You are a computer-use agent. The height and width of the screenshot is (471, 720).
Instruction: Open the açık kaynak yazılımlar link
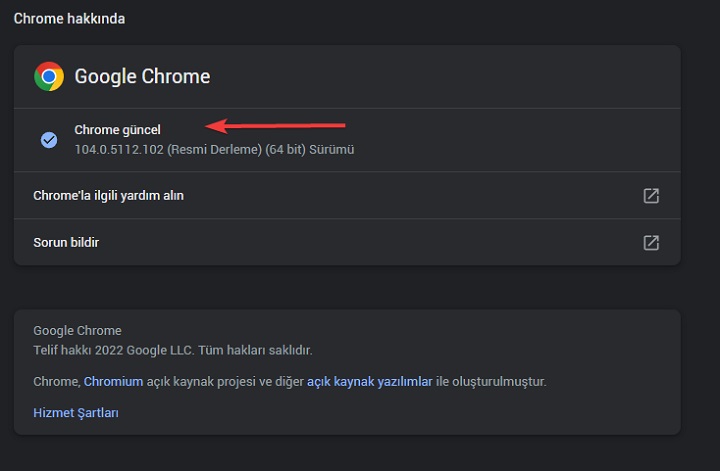click(370, 381)
